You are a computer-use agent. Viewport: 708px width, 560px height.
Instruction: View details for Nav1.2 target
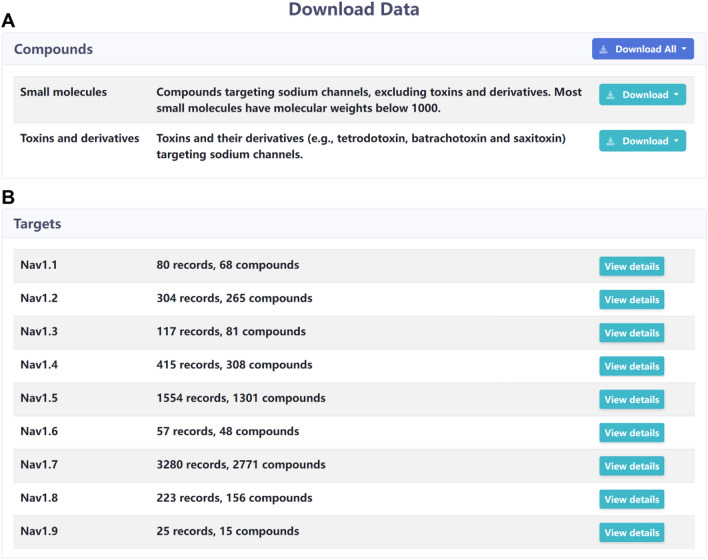[x=631, y=299]
